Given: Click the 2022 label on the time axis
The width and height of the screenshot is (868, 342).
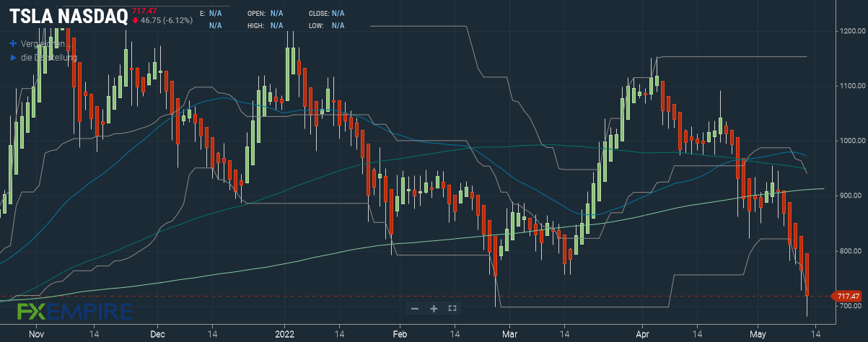Looking at the screenshot, I should tap(284, 334).
